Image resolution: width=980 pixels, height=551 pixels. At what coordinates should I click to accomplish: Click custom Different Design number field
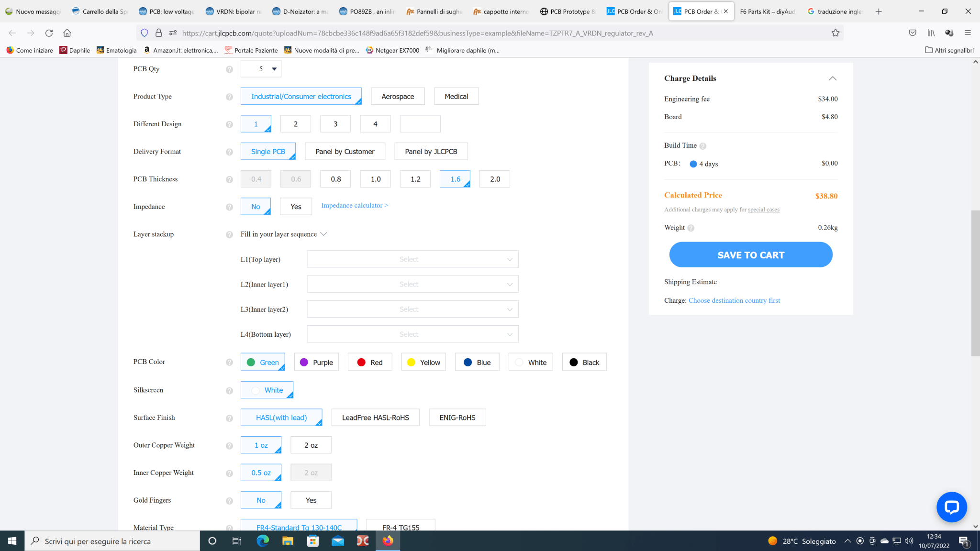(420, 124)
